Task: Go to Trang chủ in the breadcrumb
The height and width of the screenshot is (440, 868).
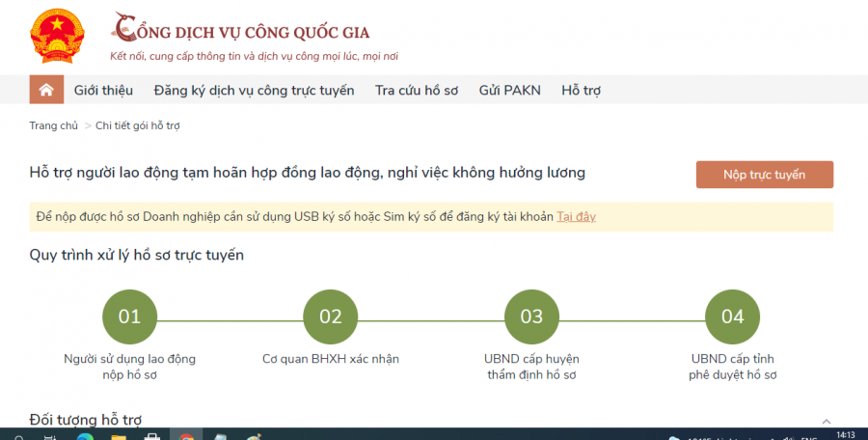Action: [54, 125]
